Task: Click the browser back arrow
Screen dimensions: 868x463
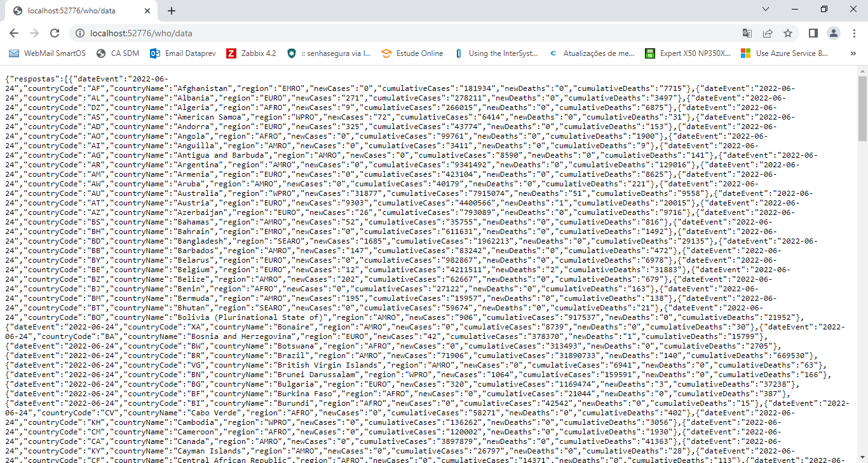Action: pos(14,33)
